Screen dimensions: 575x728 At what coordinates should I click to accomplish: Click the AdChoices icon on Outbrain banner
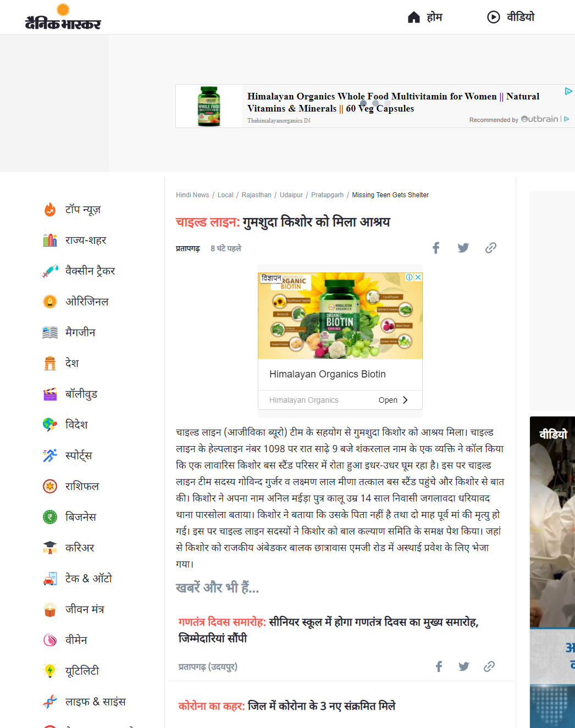568,91
